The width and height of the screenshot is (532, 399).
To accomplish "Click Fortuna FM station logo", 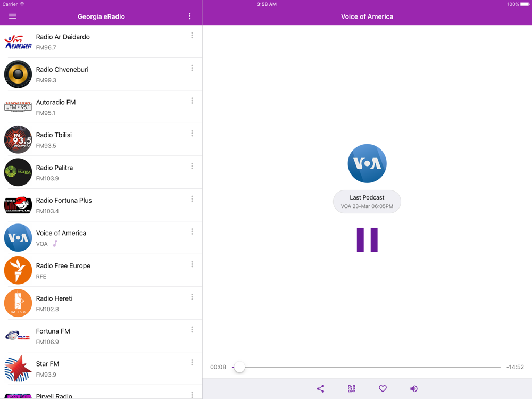I will (x=18, y=336).
